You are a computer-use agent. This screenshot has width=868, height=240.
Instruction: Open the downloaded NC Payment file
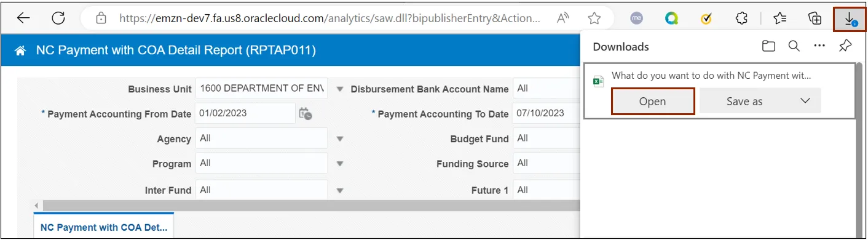(653, 102)
